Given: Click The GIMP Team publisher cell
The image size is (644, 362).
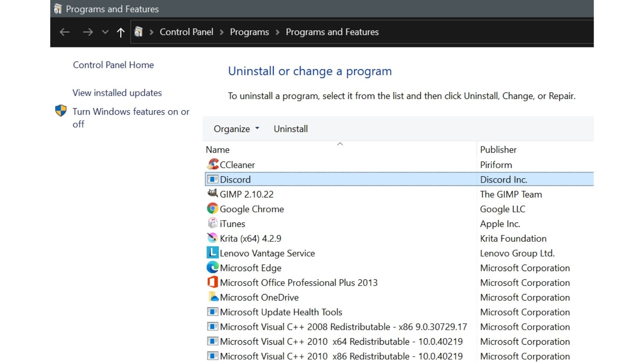Looking at the screenshot, I should click(511, 194).
